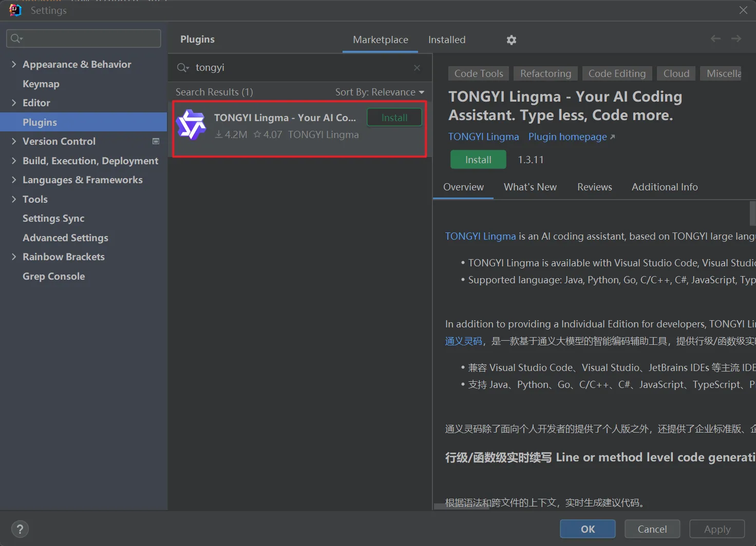Click the version number 1.3.11
Image resolution: width=756 pixels, height=546 pixels.
[x=531, y=160]
